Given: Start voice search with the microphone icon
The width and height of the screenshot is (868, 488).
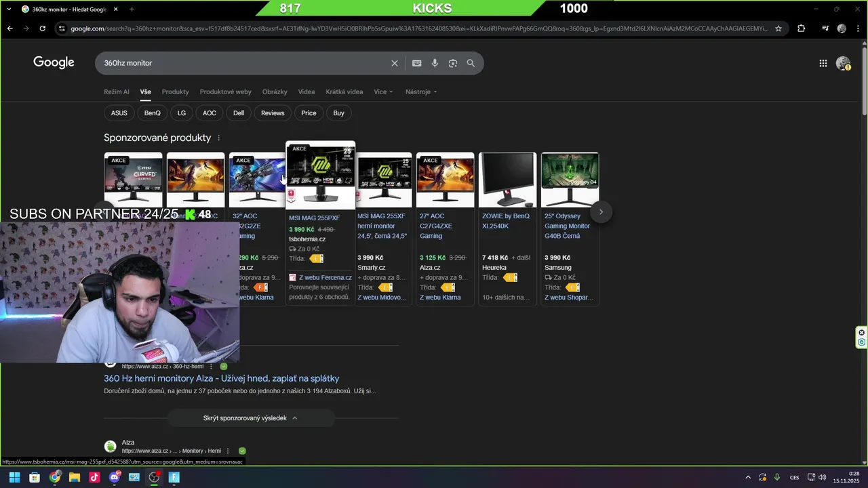Looking at the screenshot, I should click(x=435, y=63).
